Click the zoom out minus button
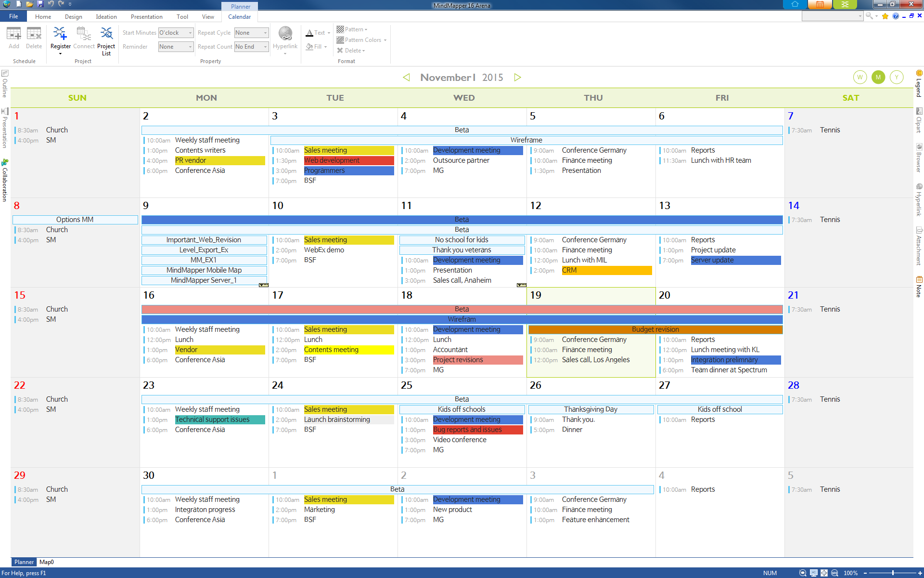This screenshot has height=578, width=924. 865,573
